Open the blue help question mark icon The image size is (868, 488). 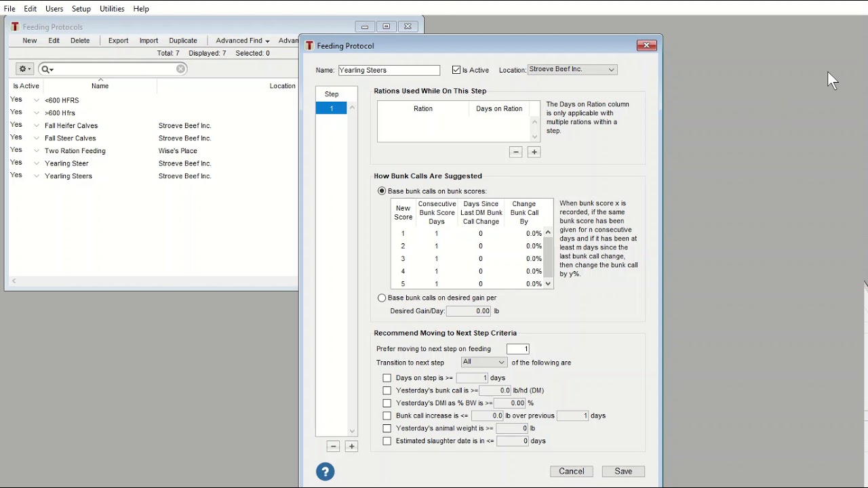(325, 472)
